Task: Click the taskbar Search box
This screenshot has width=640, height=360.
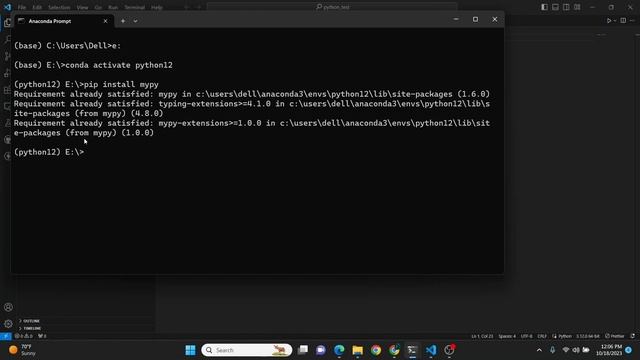Action: [247, 350]
